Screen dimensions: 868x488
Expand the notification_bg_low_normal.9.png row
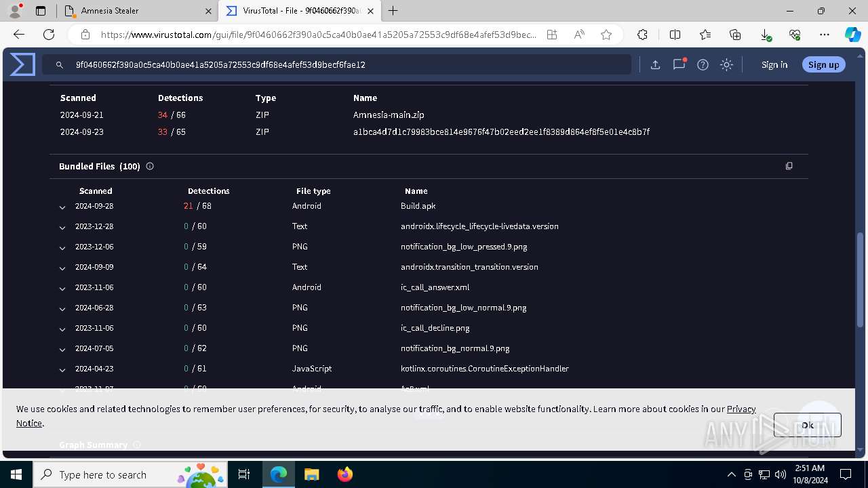click(x=62, y=308)
